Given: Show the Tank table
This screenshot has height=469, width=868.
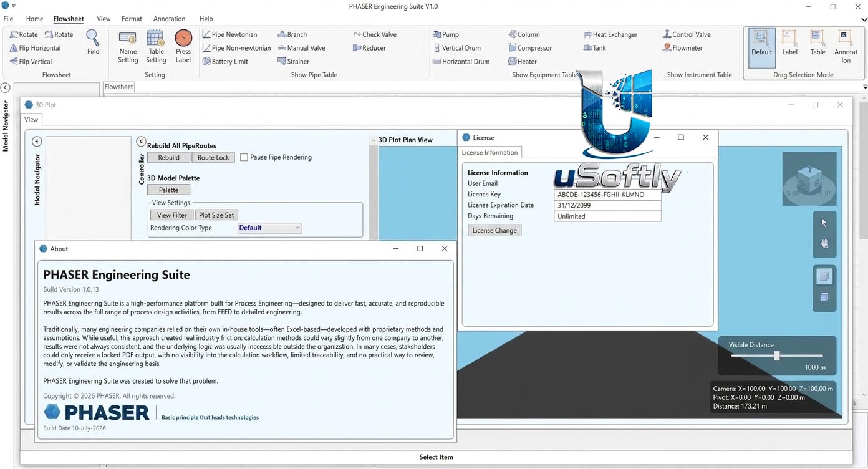Looking at the screenshot, I should tap(594, 48).
